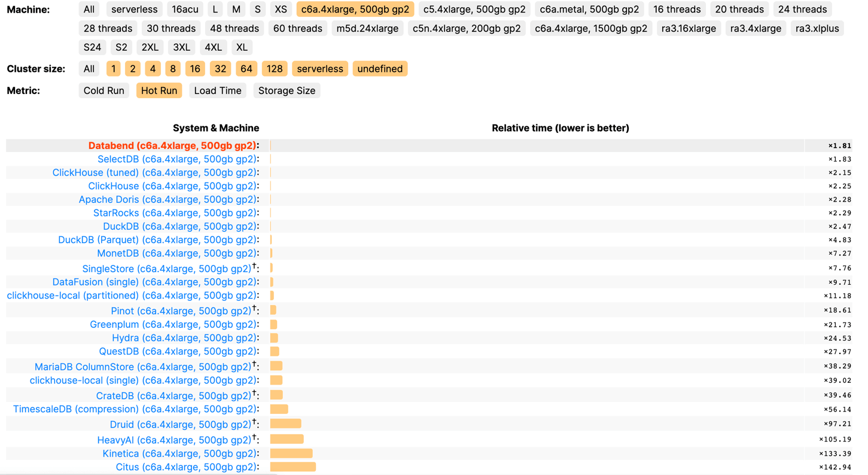The width and height of the screenshot is (868, 475).
Task: Open the TimescaleDB (compression) link
Action: (135, 409)
